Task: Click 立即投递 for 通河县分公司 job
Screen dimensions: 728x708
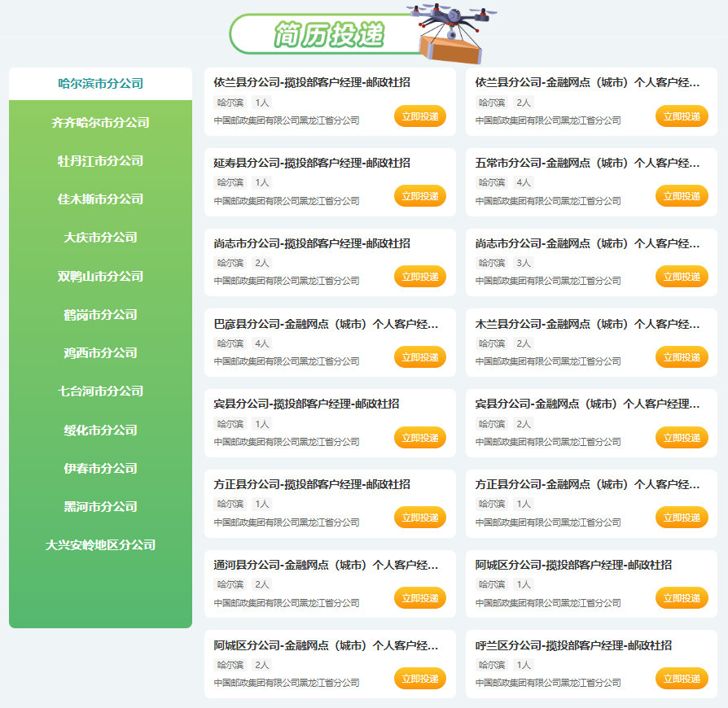Action: point(420,598)
